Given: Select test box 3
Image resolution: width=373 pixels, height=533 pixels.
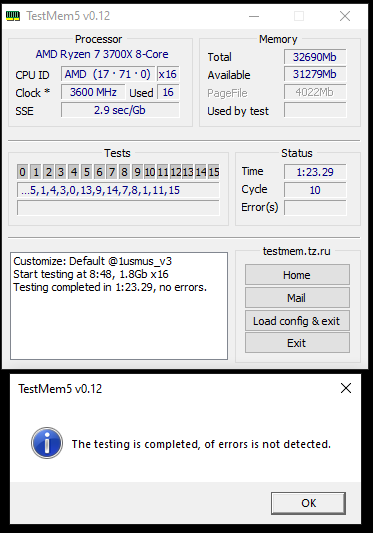Looking at the screenshot, I should 61,172.
